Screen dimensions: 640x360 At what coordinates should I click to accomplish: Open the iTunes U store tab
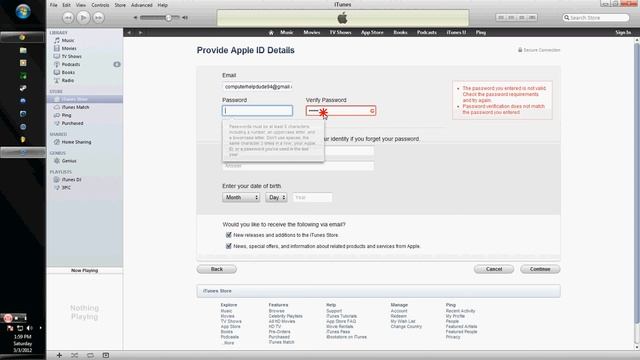(x=456, y=32)
